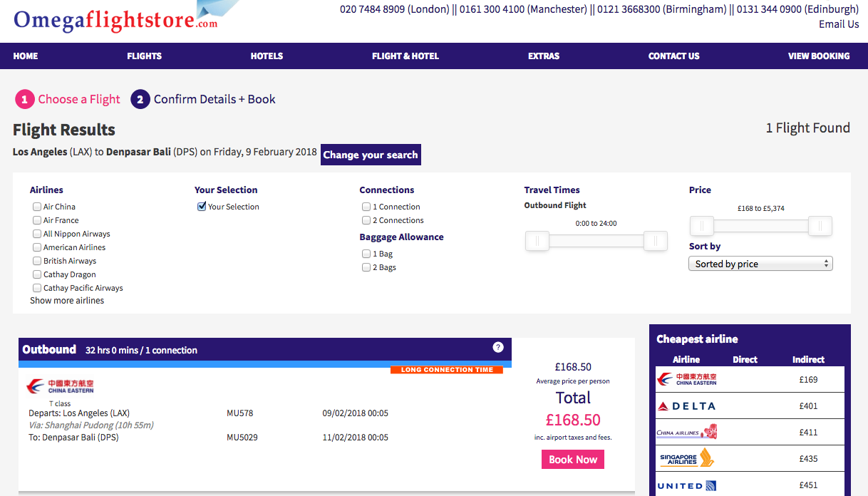
Task: Click the United £451 indirect price
Action: (809, 485)
